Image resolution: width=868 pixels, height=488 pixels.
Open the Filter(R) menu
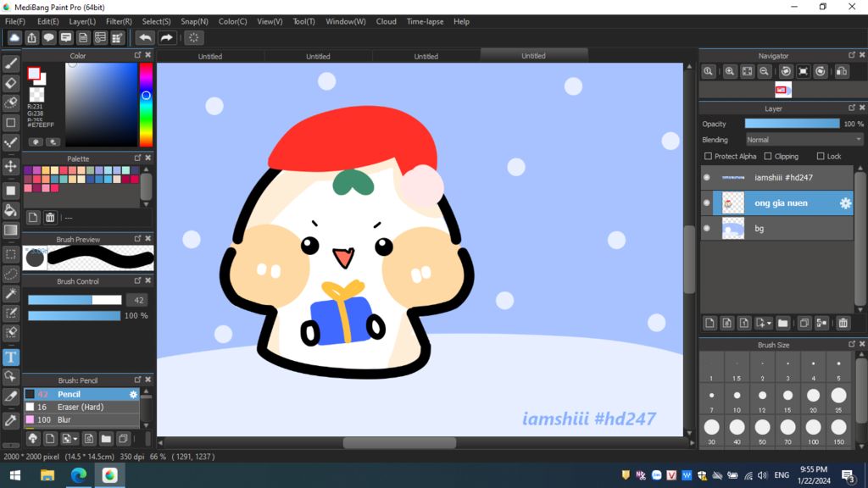[x=119, y=21]
